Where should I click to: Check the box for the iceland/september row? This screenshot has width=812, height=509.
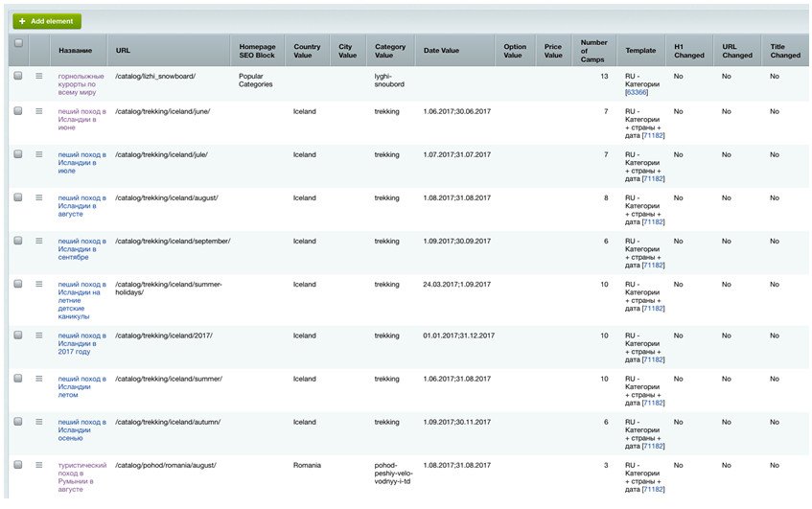[x=18, y=241]
